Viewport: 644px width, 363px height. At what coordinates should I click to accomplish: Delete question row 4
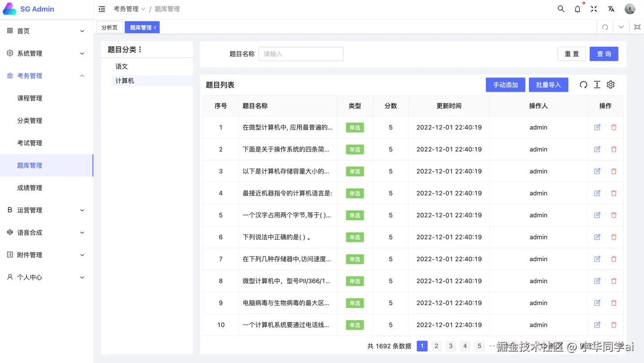coord(614,193)
